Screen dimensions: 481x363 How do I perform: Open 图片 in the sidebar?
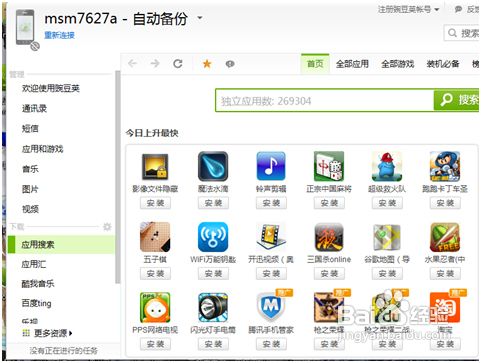(30, 189)
